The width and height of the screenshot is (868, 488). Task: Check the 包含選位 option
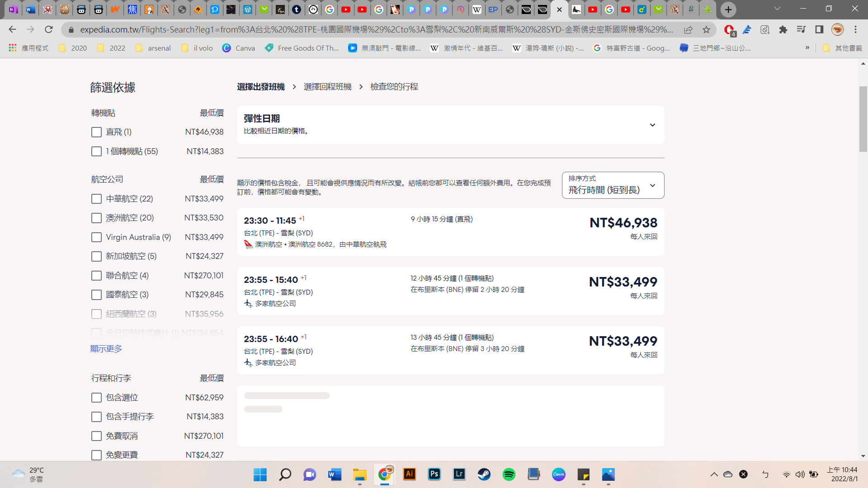coord(96,398)
